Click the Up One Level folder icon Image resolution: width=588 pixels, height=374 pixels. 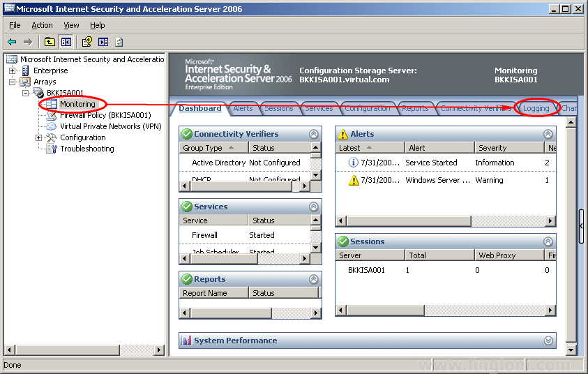click(50, 42)
